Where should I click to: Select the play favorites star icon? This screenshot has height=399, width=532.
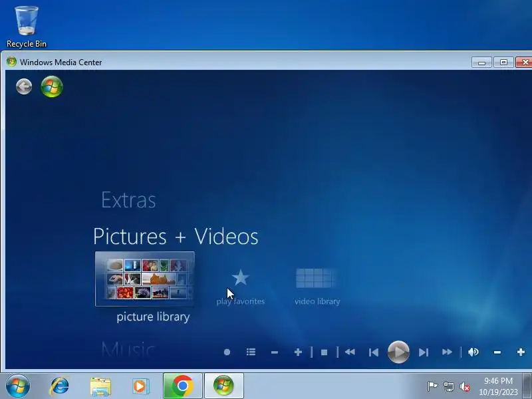(240, 277)
